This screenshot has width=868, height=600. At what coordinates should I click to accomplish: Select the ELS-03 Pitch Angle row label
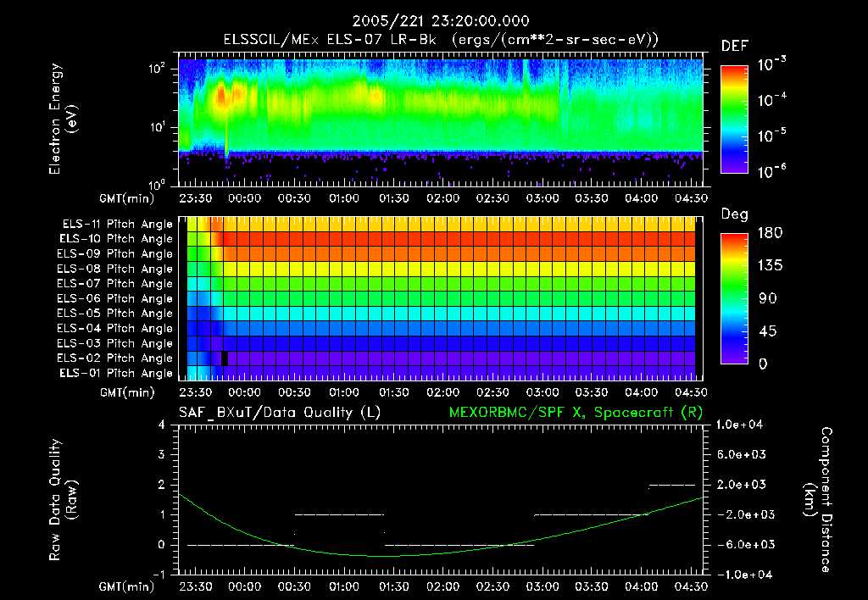coord(114,343)
